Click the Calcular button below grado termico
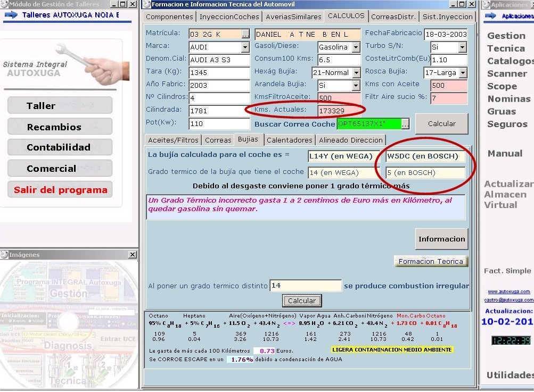The width and height of the screenshot is (534, 392). tap(302, 301)
